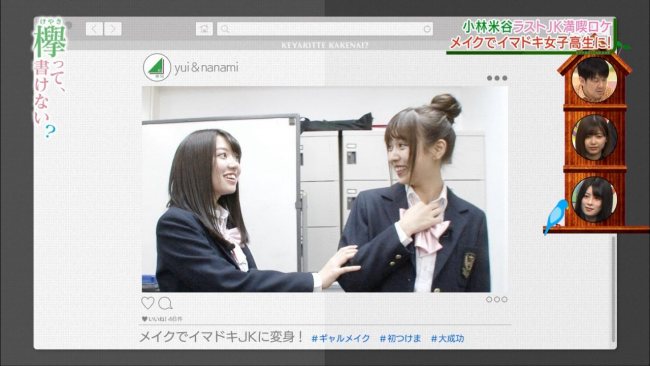Like the post with heart icon
650x366 pixels.
click(x=148, y=303)
